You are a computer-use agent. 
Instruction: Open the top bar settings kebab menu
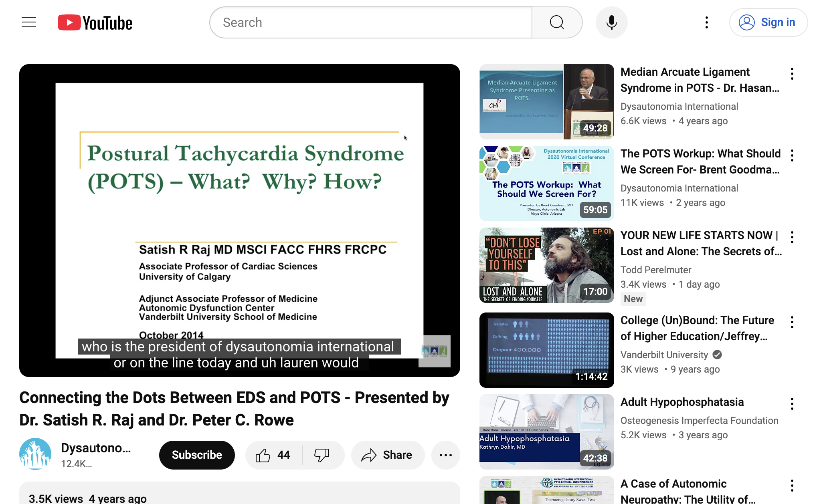706,22
